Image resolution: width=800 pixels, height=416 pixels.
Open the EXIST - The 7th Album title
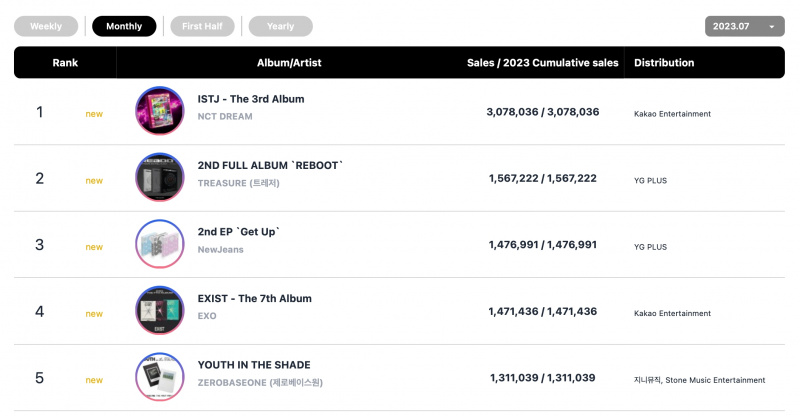pyautogui.click(x=255, y=299)
